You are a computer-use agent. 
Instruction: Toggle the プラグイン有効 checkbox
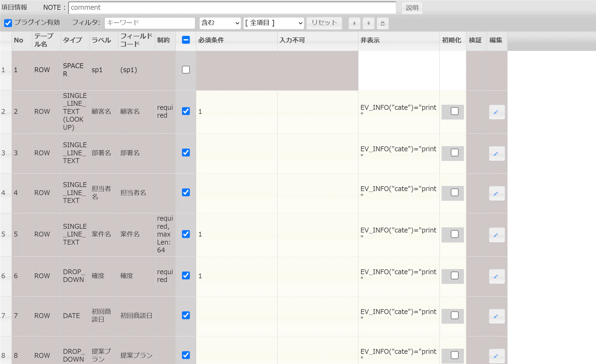click(8, 23)
